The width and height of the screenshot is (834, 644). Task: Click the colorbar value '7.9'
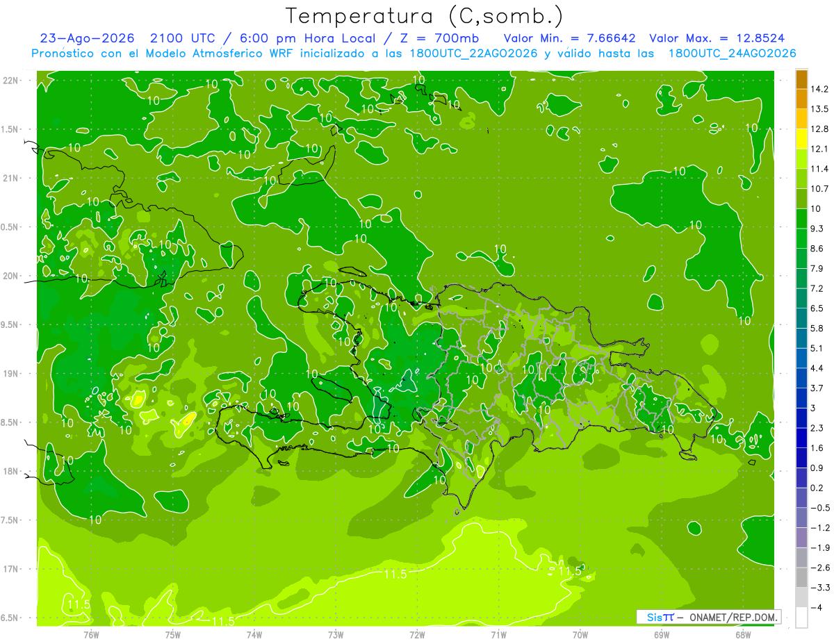pos(817,269)
